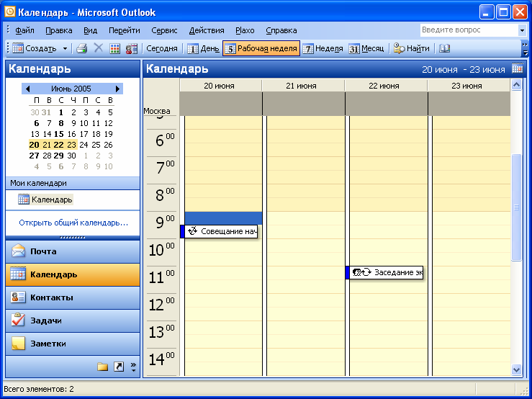Click the 20 июня day column header
The height and width of the screenshot is (399, 532).
pyautogui.click(x=220, y=86)
